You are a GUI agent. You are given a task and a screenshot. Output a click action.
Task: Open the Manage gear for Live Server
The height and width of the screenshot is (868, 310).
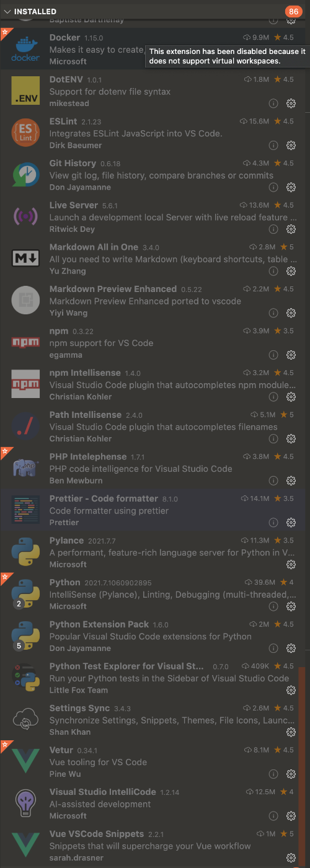click(x=291, y=229)
